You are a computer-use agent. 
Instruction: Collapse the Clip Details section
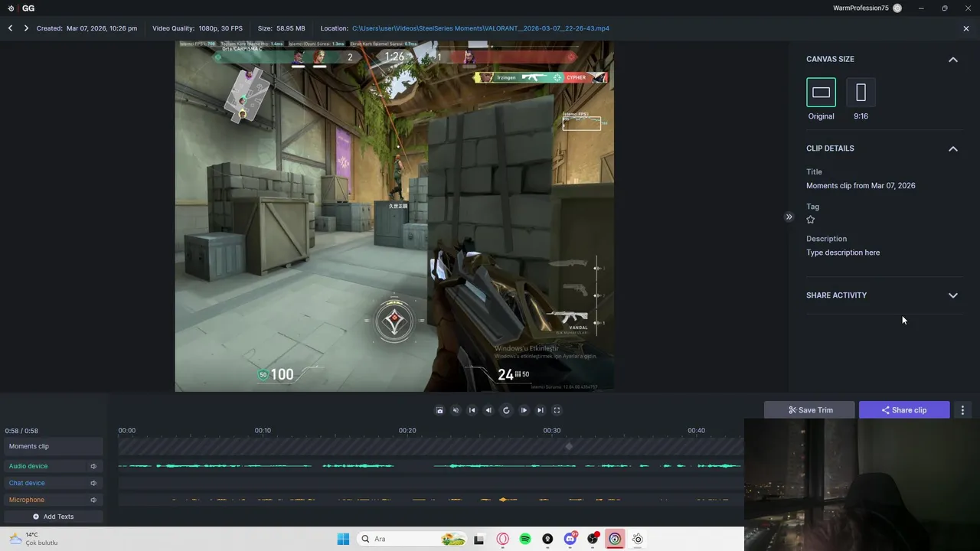[x=953, y=148]
